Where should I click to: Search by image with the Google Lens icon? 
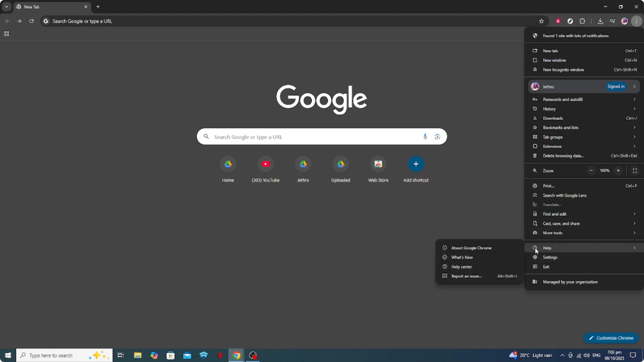click(437, 137)
